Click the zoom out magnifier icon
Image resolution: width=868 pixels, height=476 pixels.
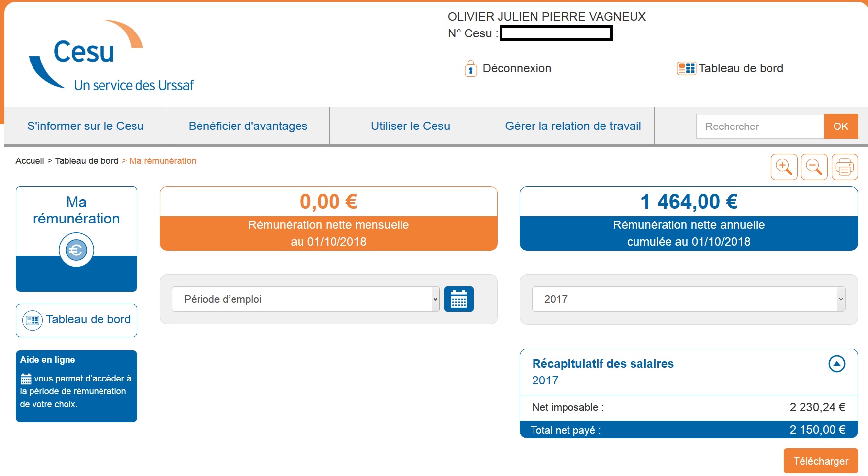coord(814,167)
